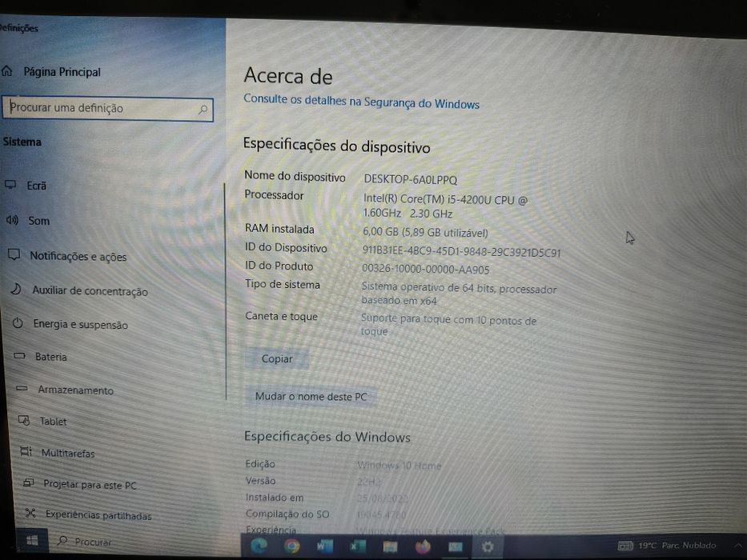
Task: Click the Compilação do SO label
Action: (287, 514)
